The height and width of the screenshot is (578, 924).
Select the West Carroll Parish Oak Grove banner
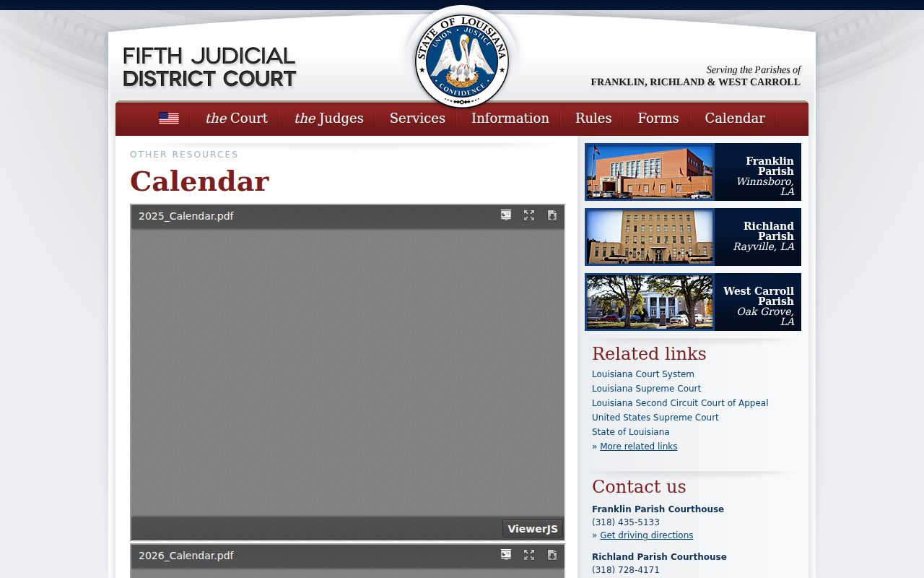693,302
